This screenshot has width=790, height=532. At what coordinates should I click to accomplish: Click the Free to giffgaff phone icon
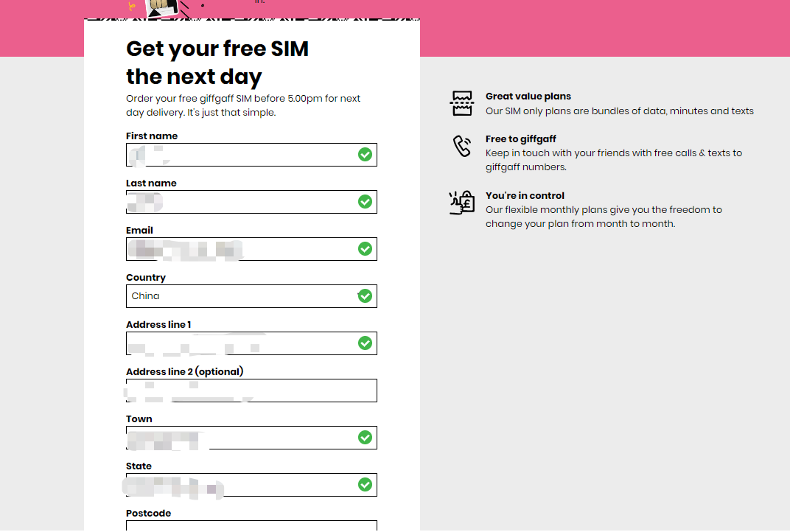coord(462,146)
